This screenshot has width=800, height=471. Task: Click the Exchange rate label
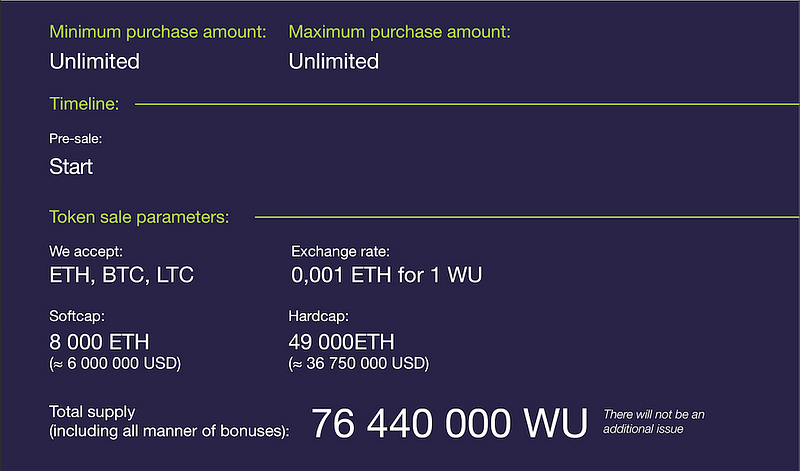pos(340,252)
